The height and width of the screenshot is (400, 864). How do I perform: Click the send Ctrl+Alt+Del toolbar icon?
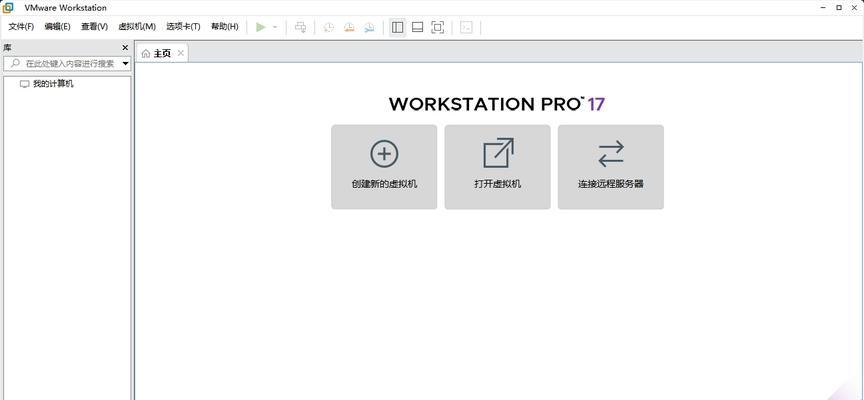[x=300, y=27]
